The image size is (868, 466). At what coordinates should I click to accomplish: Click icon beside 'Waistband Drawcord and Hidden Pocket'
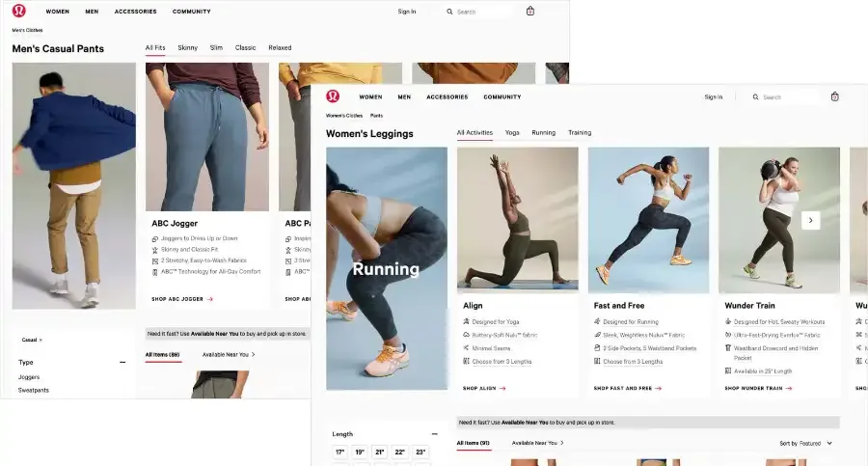click(728, 348)
